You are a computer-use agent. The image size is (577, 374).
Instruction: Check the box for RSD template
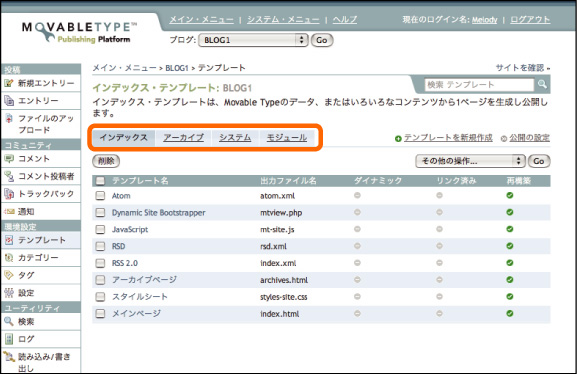pyautogui.click(x=100, y=246)
